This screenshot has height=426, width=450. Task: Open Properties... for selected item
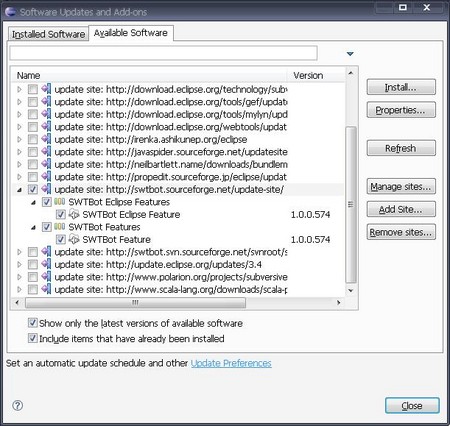tap(401, 110)
